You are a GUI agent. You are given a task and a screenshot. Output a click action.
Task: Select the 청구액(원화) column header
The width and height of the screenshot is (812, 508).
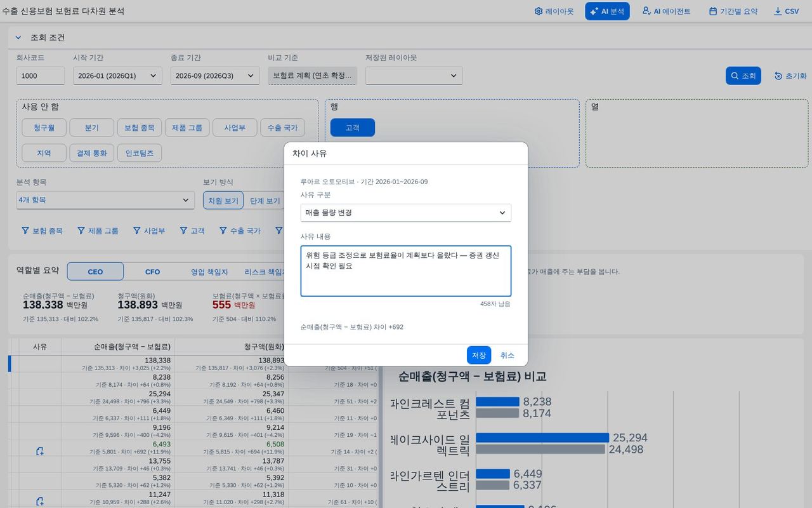[232, 347]
